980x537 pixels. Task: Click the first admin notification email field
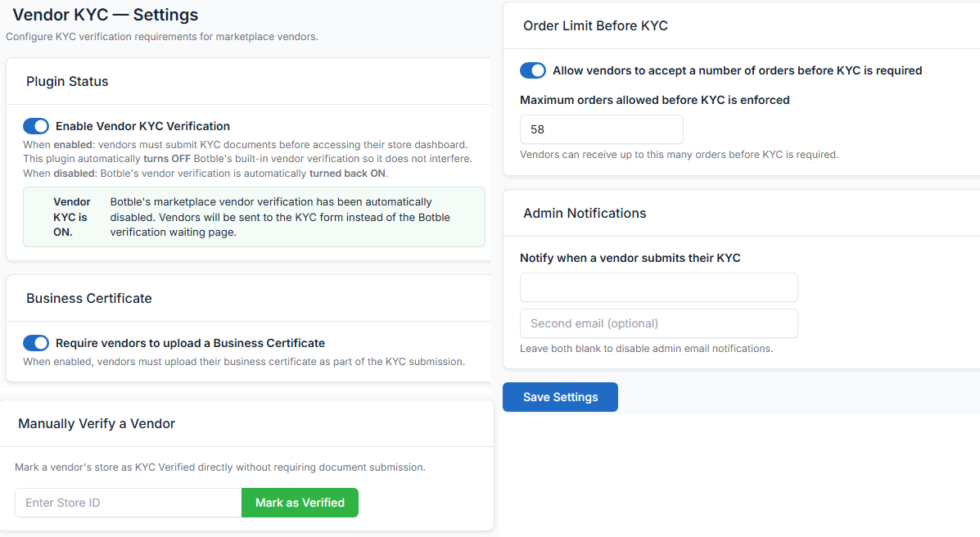tap(658, 287)
